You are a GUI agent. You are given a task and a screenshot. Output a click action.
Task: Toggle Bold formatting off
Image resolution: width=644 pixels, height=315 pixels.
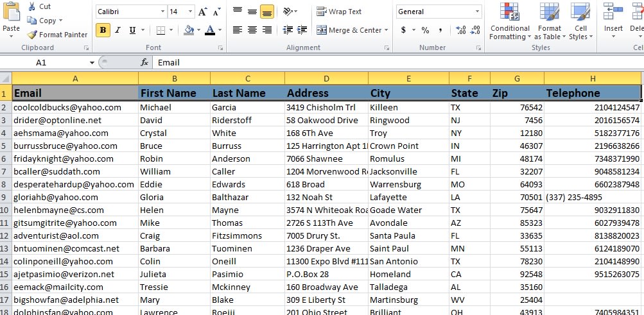(103, 30)
